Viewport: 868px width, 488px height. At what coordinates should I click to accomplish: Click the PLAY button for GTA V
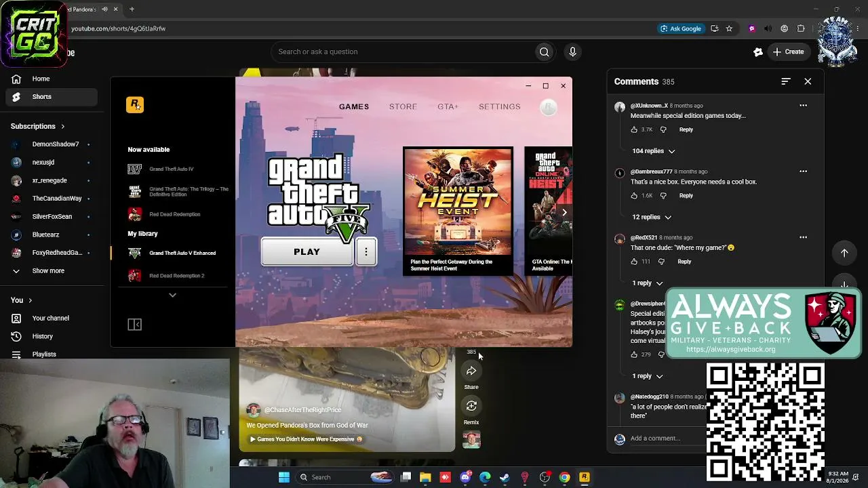coord(307,252)
